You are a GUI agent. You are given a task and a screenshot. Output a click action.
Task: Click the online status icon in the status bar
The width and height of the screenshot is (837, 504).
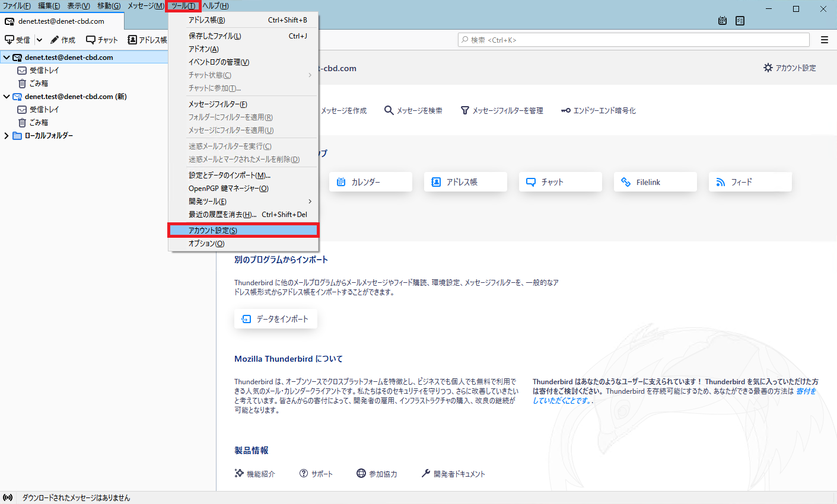pyautogui.click(x=8, y=497)
